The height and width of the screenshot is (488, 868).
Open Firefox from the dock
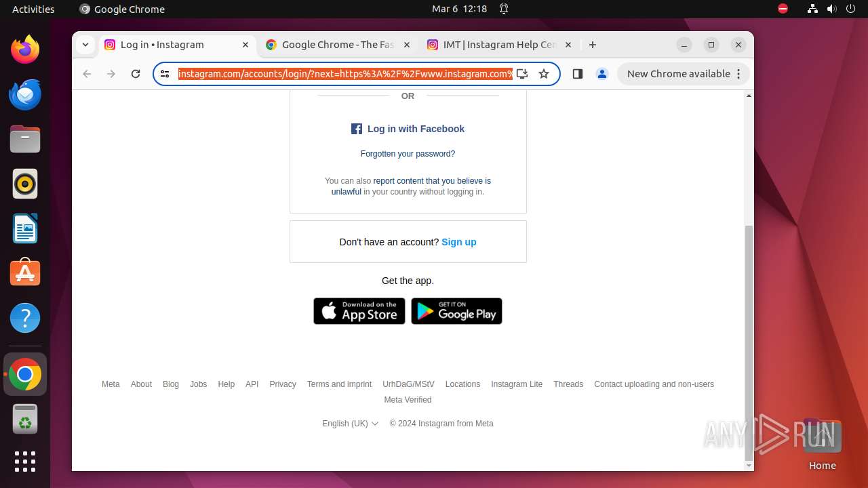coord(25,49)
